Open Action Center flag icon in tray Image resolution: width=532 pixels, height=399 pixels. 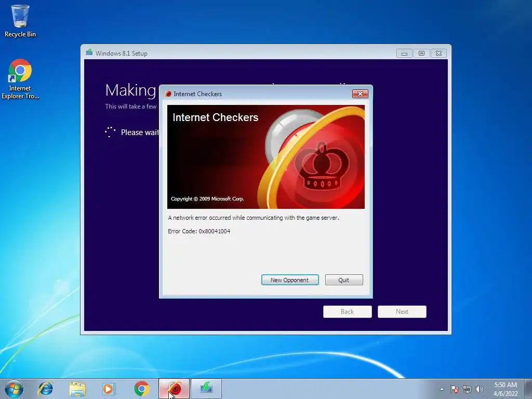(455, 389)
